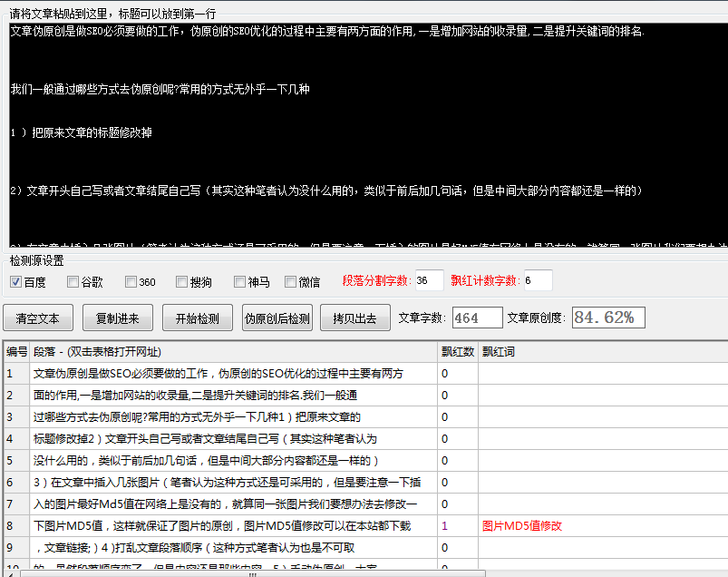Click the 清空文本 button

point(37,319)
